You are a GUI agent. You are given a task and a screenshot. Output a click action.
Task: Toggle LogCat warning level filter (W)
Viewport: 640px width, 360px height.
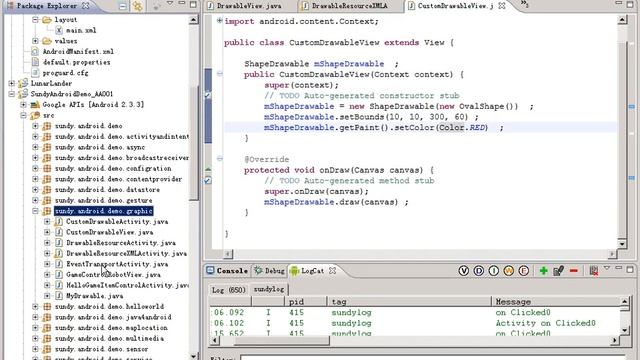[x=509, y=271]
